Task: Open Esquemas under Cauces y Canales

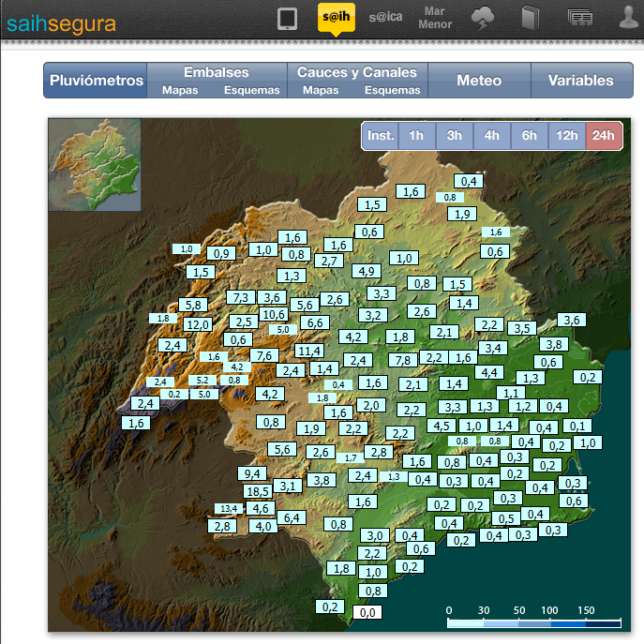Action: click(392, 90)
